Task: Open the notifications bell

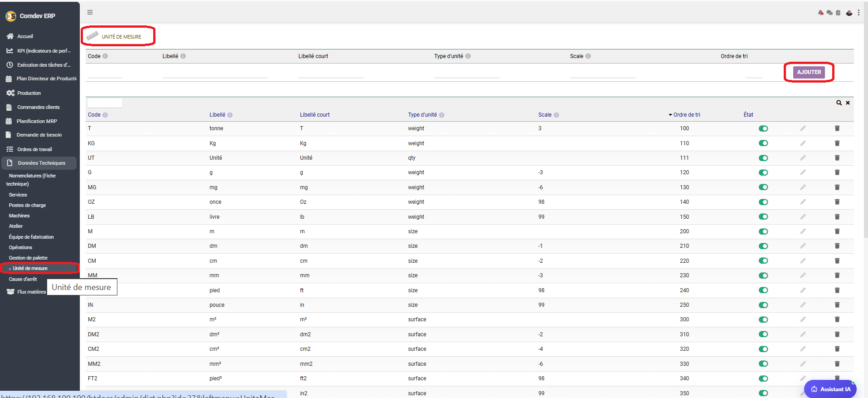Action: [x=820, y=13]
